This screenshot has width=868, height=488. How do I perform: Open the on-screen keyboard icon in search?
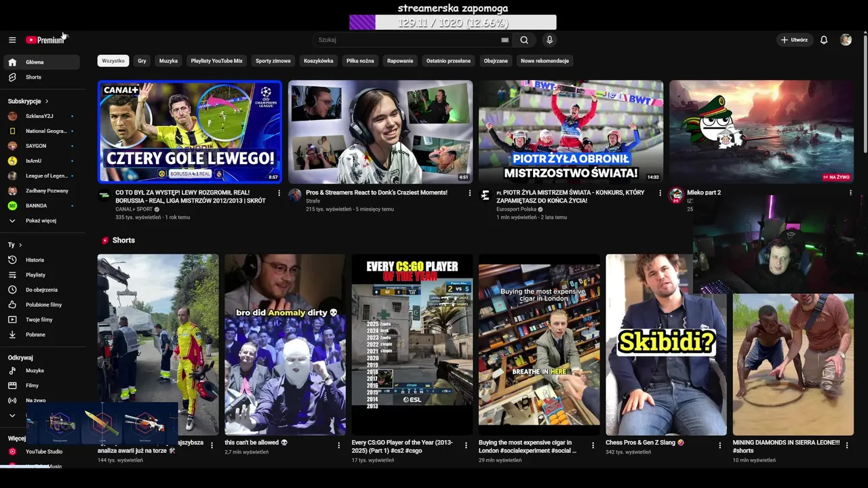505,40
